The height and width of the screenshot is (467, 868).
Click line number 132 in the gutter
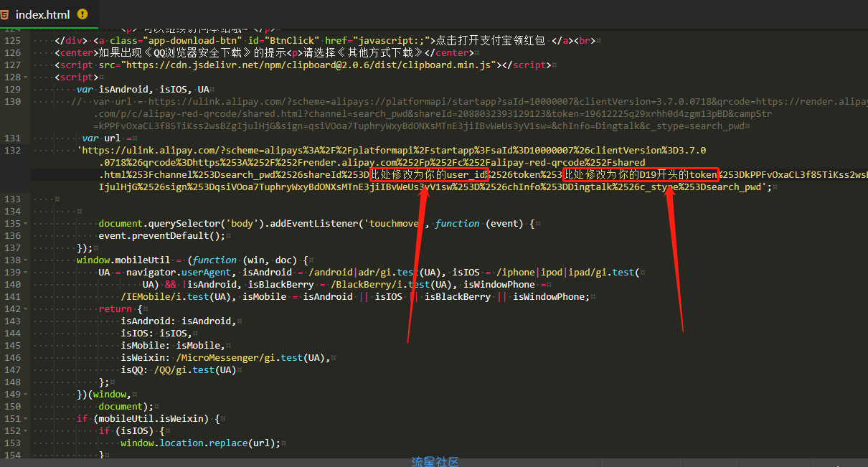tap(11, 151)
